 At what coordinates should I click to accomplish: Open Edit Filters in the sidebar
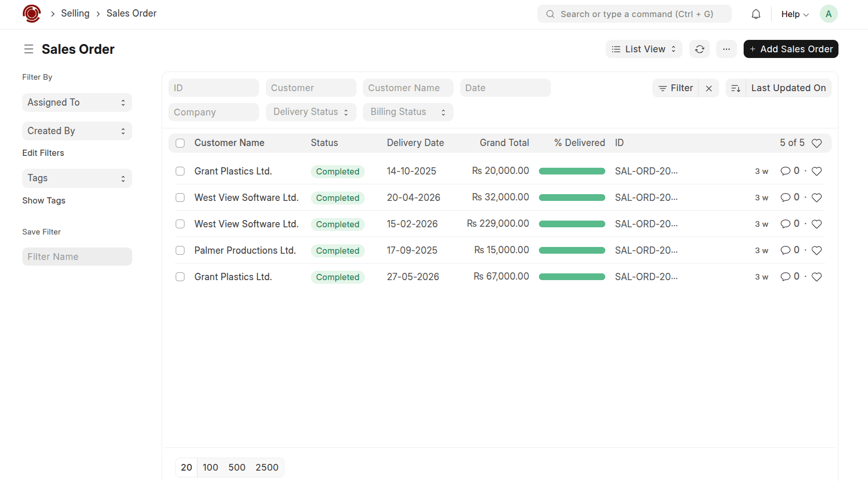[x=43, y=153]
